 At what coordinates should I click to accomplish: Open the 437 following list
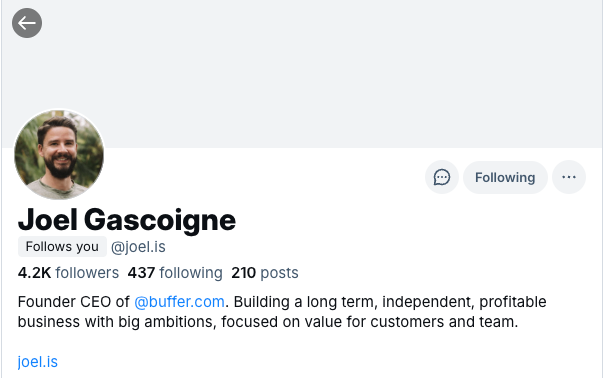175,273
